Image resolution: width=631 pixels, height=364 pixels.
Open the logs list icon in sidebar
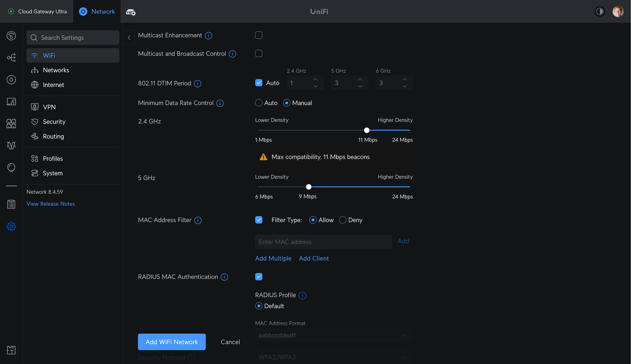coord(11,204)
